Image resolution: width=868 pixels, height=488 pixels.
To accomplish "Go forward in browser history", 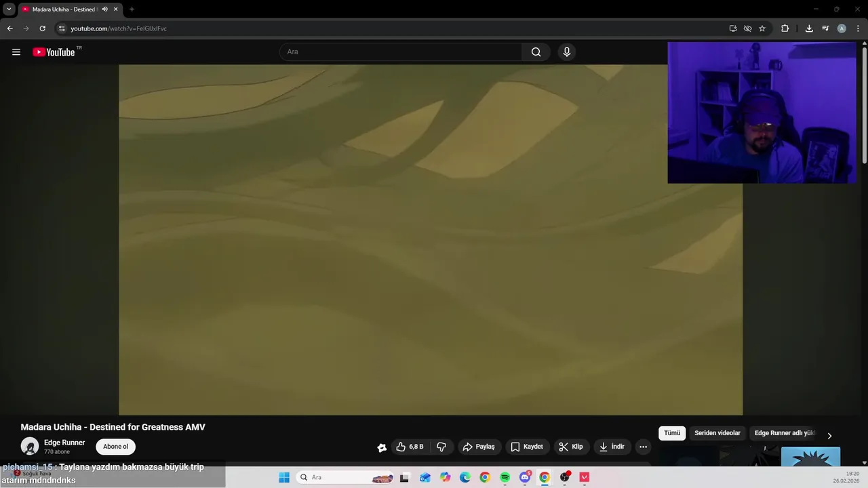I will pos(26,28).
